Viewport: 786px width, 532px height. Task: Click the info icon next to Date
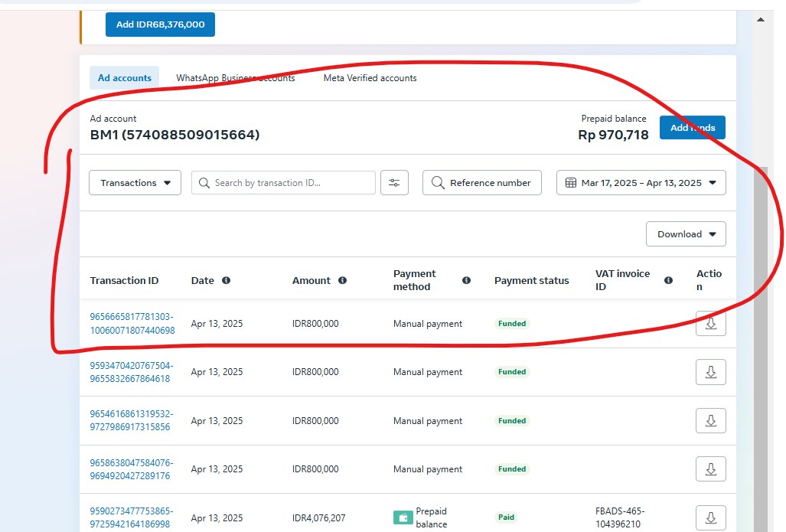pos(226,281)
